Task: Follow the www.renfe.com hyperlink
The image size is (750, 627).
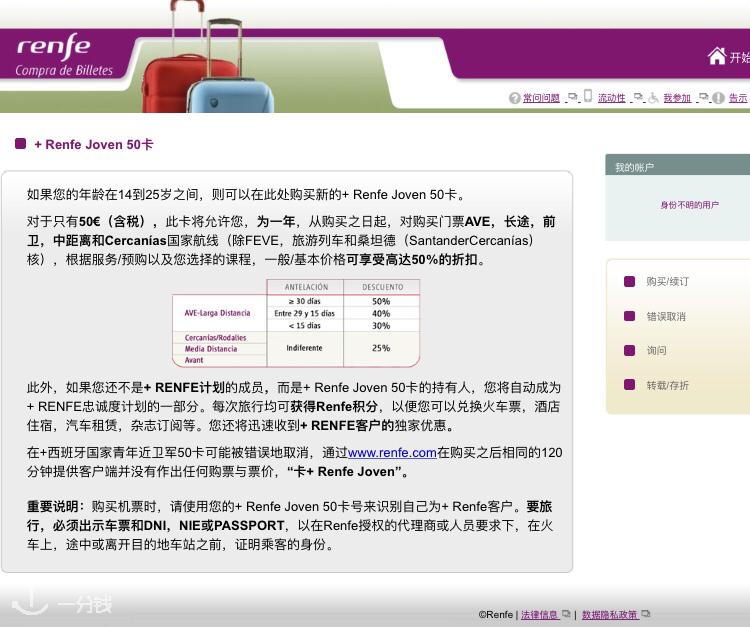Action: [x=392, y=453]
